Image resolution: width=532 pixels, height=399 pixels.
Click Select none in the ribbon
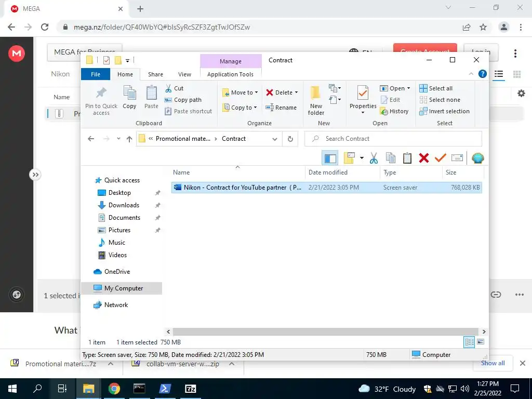[440, 100]
